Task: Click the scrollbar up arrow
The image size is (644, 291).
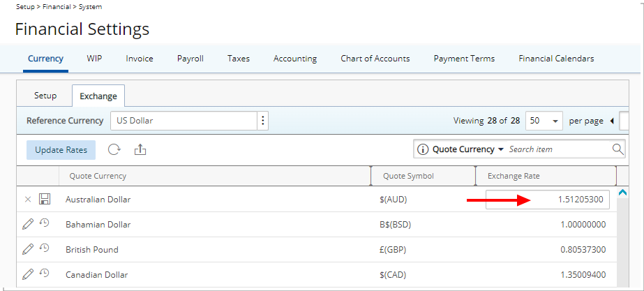Action: tap(622, 192)
